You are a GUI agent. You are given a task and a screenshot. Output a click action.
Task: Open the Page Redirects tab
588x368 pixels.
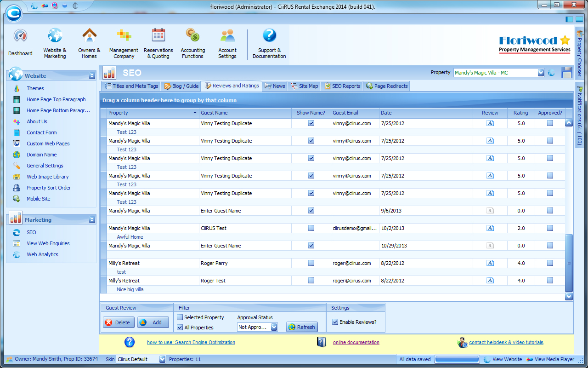[386, 86]
